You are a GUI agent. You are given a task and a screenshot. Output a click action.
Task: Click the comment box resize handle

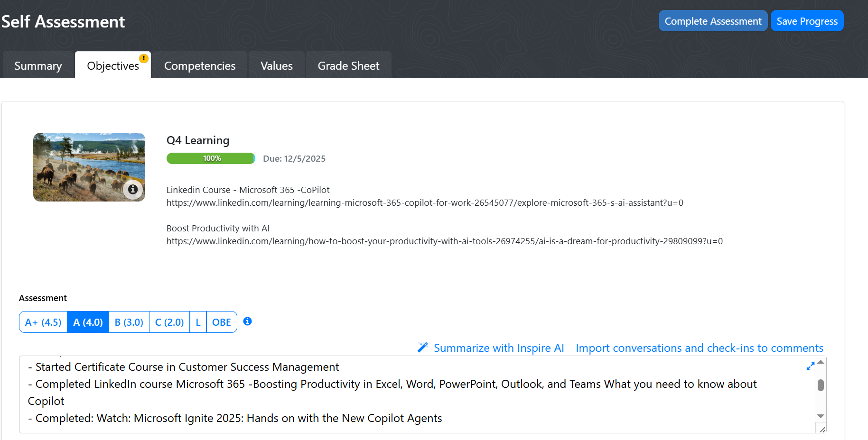point(822,429)
